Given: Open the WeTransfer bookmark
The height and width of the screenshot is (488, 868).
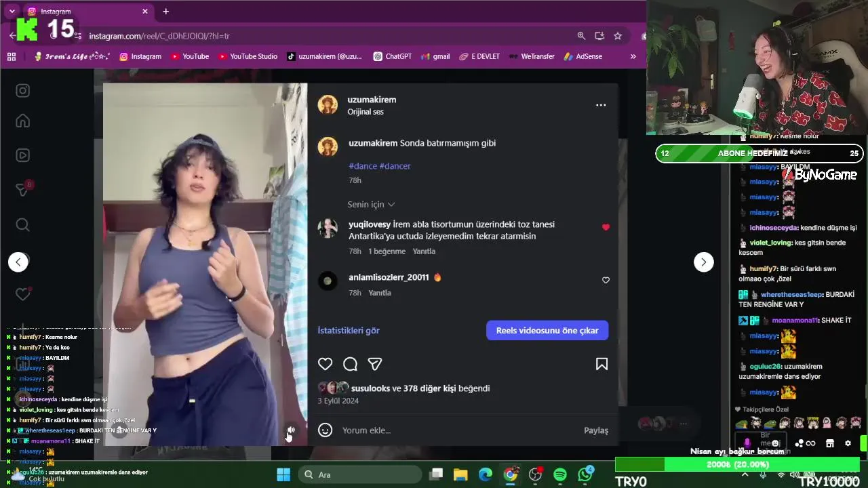Looking at the screenshot, I should pos(532,56).
